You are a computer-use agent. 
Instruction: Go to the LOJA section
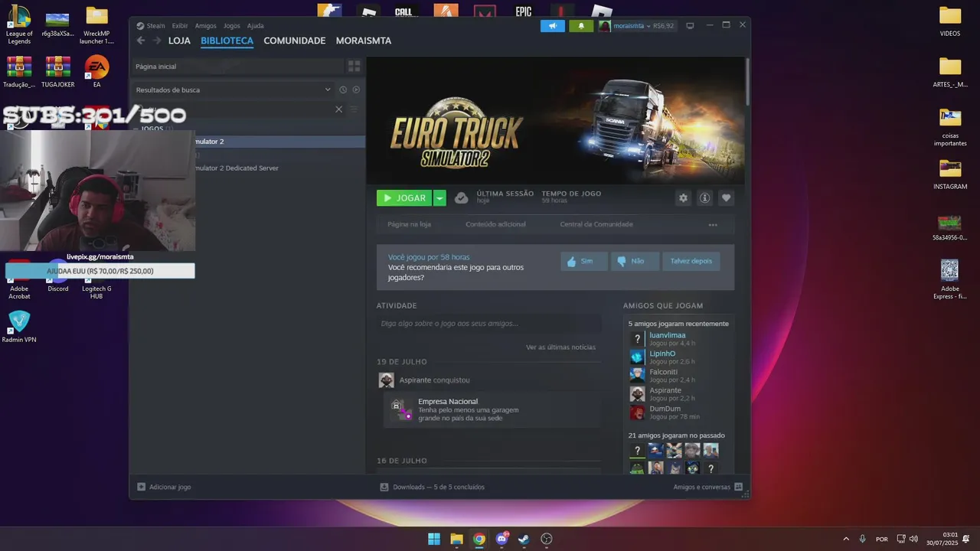click(x=179, y=41)
